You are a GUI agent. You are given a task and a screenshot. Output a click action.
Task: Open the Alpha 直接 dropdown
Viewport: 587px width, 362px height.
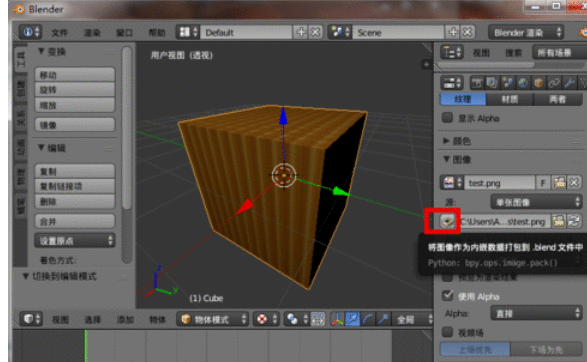tap(536, 313)
